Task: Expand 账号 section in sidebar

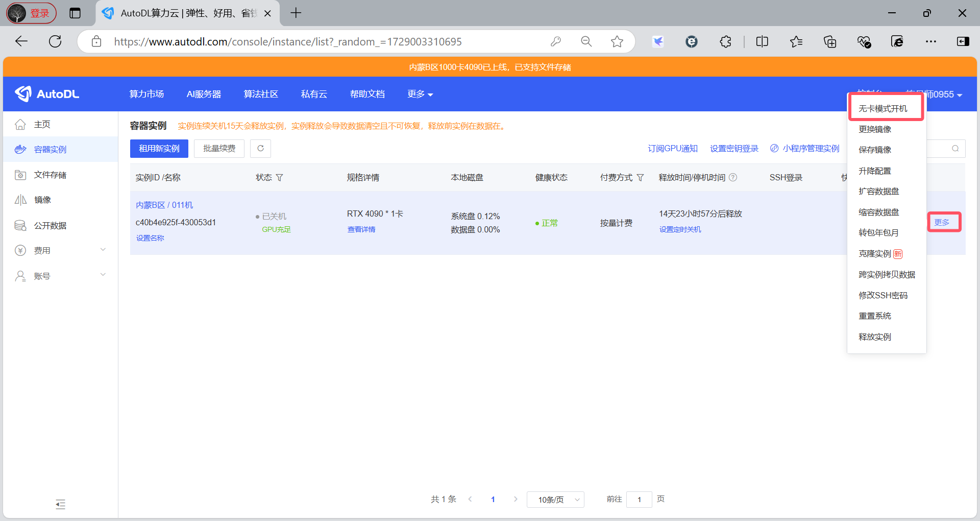Action: click(x=60, y=276)
